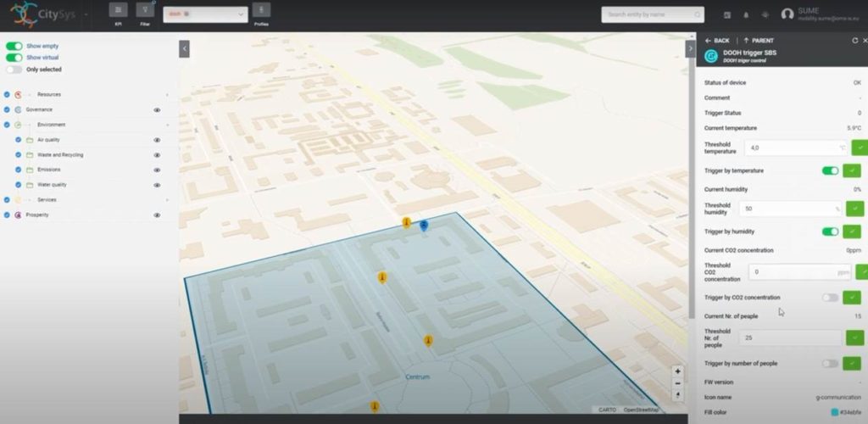Hide Prosperity layer with eye icon
This screenshot has width=868, height=424.
point(157,215)
